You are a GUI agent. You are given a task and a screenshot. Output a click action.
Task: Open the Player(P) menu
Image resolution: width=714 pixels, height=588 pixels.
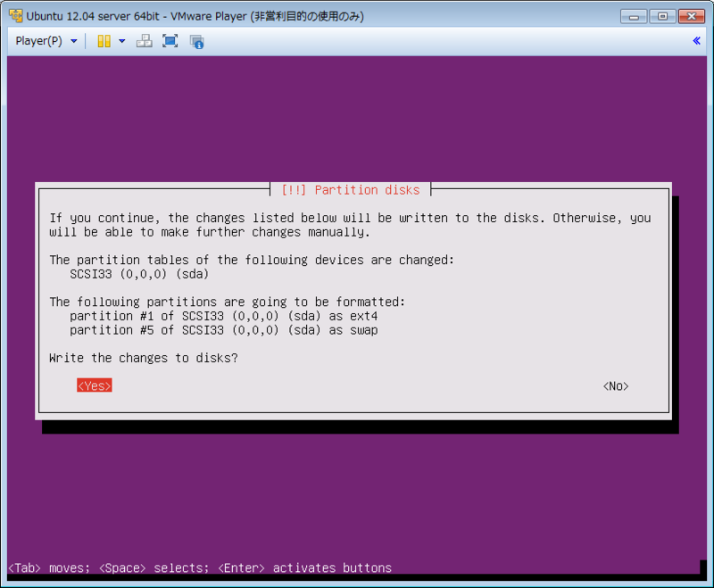click(x=46, y=41)
